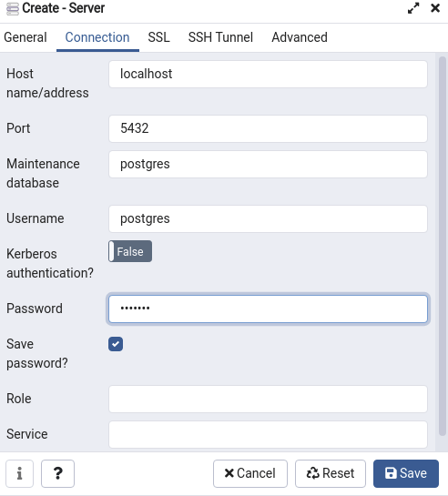Close the Create - Server dialog
The image size is (448, 496).
(x=435, y=8)
